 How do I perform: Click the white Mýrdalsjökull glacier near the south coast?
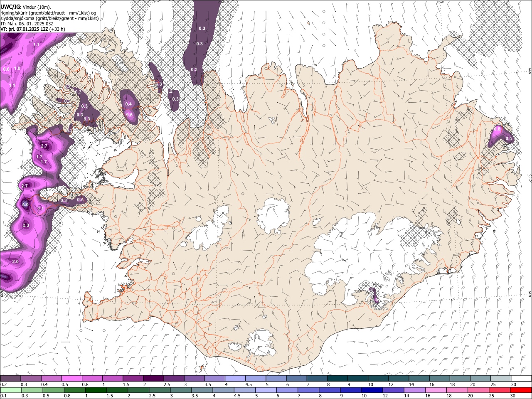point(261,343)
